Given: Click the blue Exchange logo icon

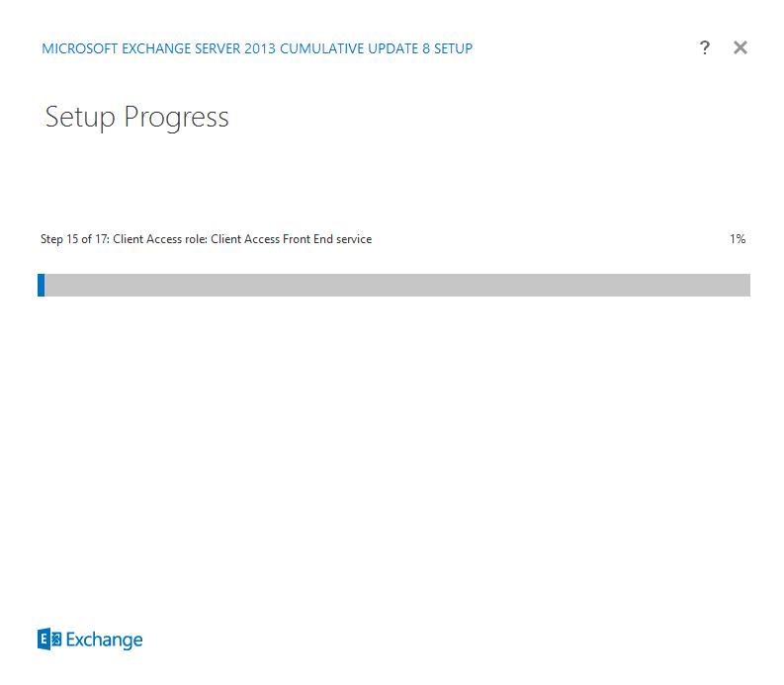Looking at the screenshot, I should coord(49,639).
